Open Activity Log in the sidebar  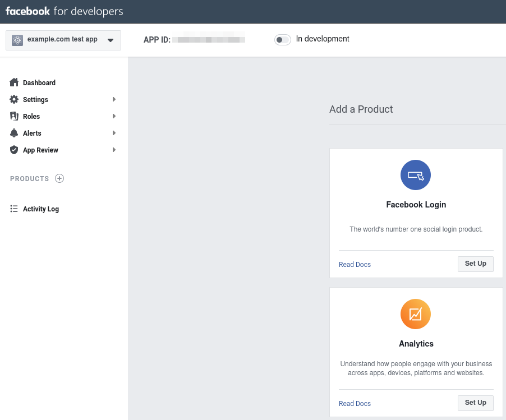click(x=40, y=209)
